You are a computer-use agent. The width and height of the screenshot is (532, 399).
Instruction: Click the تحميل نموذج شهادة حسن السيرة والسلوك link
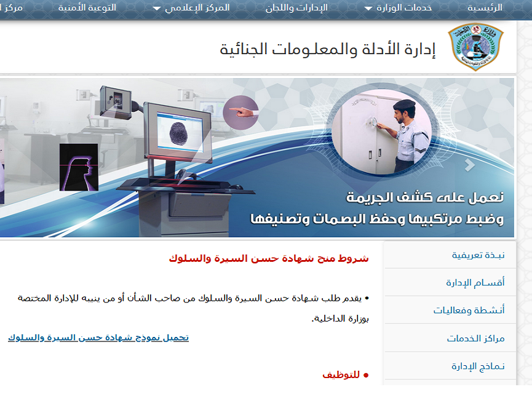point(98,337)
